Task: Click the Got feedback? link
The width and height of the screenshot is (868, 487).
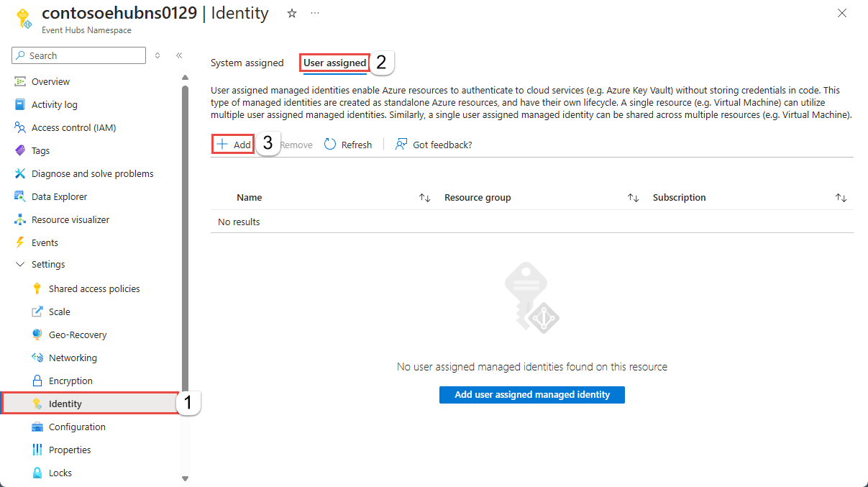Action: pyautogui.click(x=442, y=145)
